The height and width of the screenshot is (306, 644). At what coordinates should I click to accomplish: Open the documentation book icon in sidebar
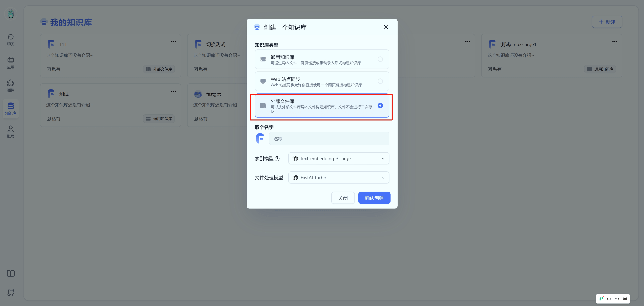11,273
